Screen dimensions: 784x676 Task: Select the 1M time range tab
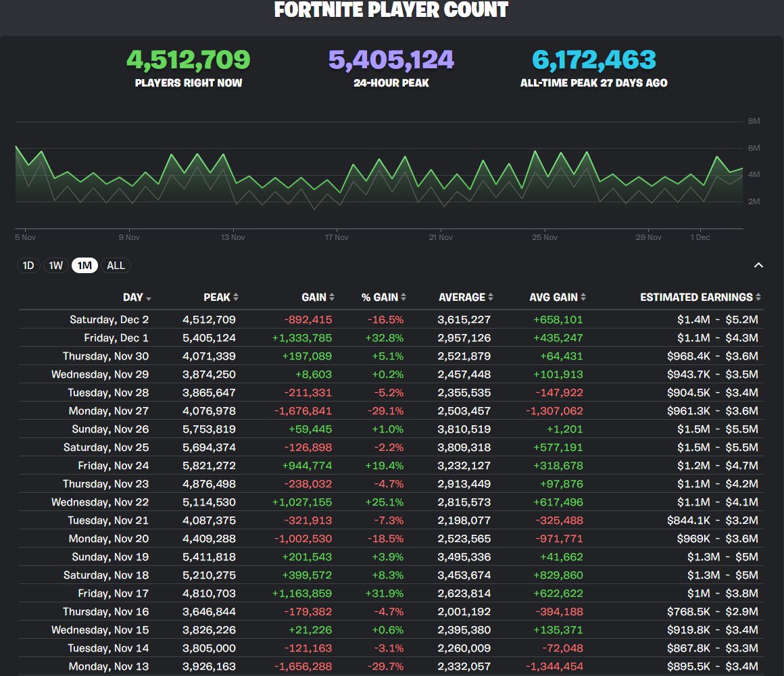tap(84, 266)
